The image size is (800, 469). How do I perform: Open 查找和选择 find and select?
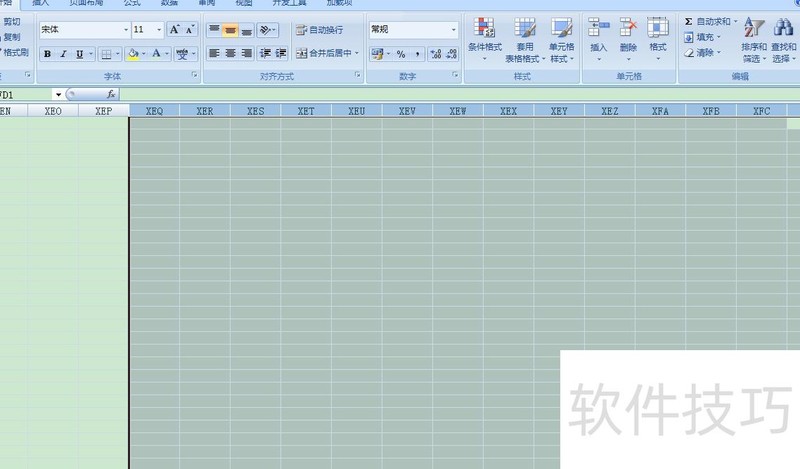point(784,39)
